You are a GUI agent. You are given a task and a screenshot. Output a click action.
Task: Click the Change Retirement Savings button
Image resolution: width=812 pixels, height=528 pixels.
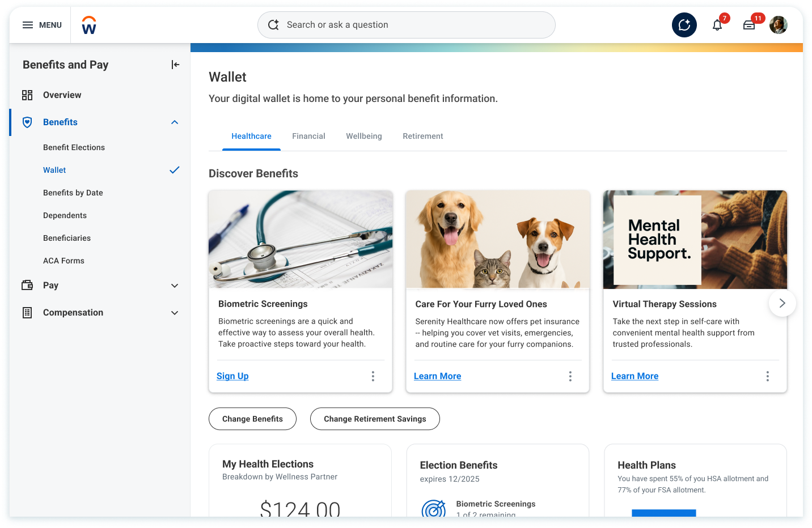(x=375, y=419)
